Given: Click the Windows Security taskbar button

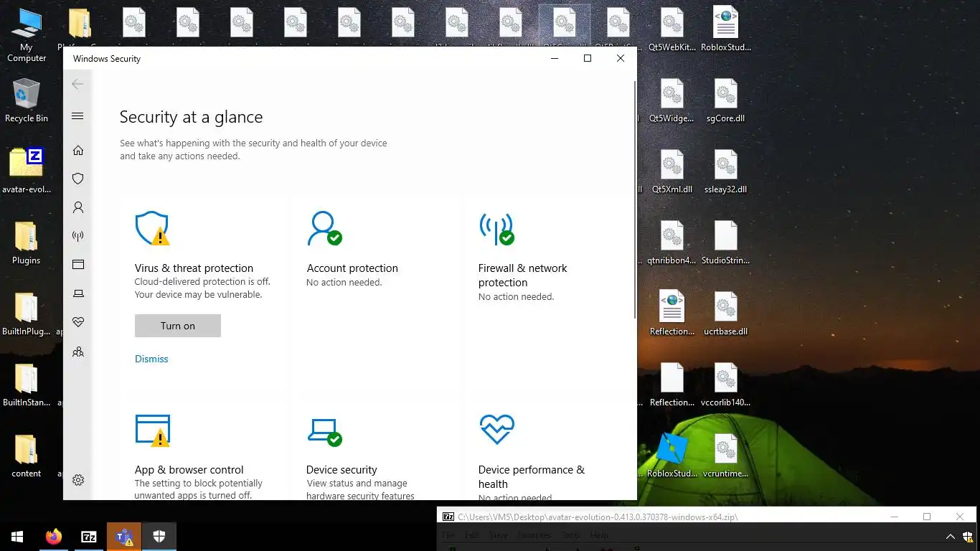Looking at the screenshot, I should (x=159, y=537).
